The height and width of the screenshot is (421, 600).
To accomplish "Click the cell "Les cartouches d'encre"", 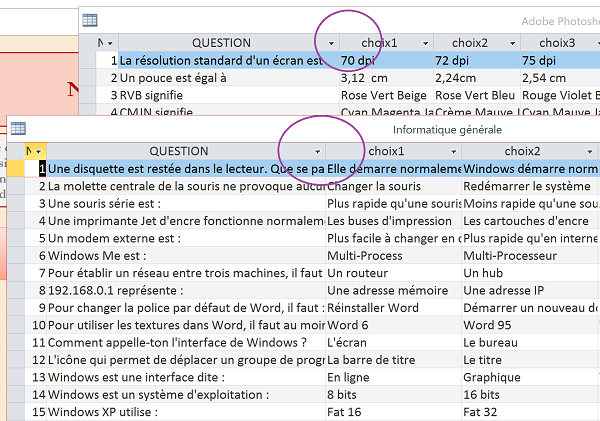I will 531,221.
